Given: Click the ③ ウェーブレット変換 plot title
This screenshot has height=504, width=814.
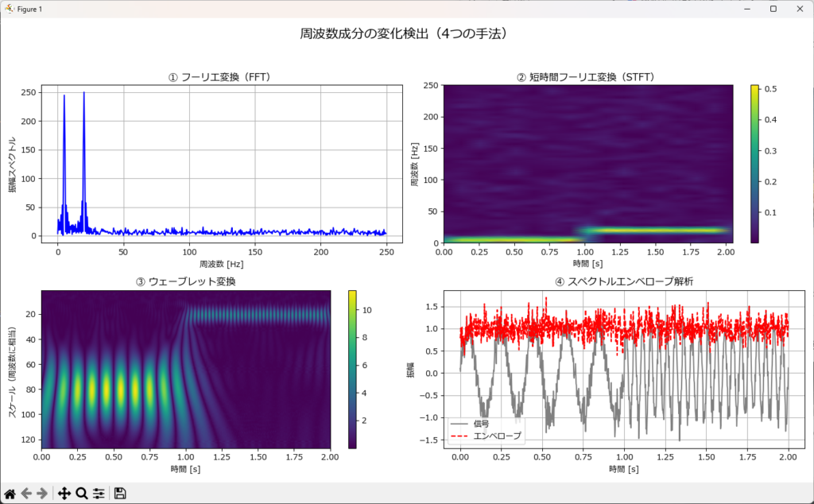Looking at the screenshot, I should pyautogui.click(x=186, y=281).
